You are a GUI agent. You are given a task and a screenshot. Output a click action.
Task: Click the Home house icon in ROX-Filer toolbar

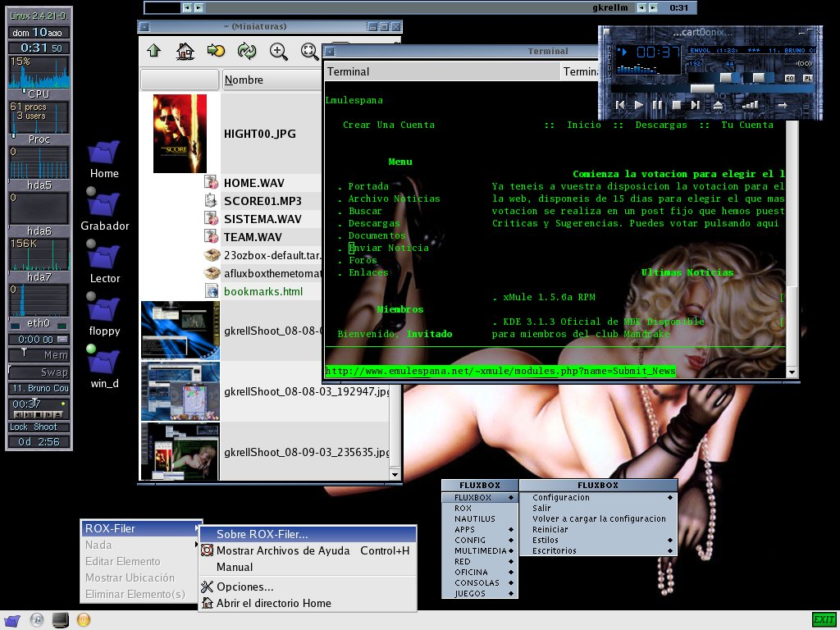(x=185, y=52)
